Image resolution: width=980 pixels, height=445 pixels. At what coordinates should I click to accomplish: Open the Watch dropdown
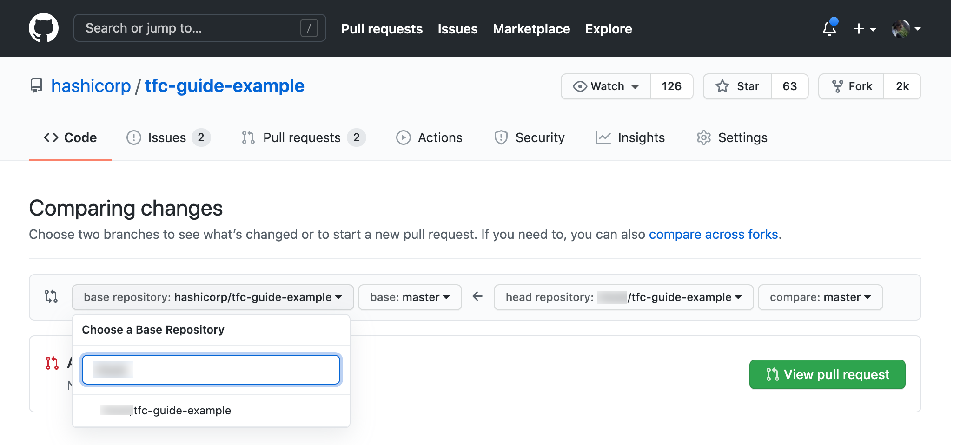[606, 86]
